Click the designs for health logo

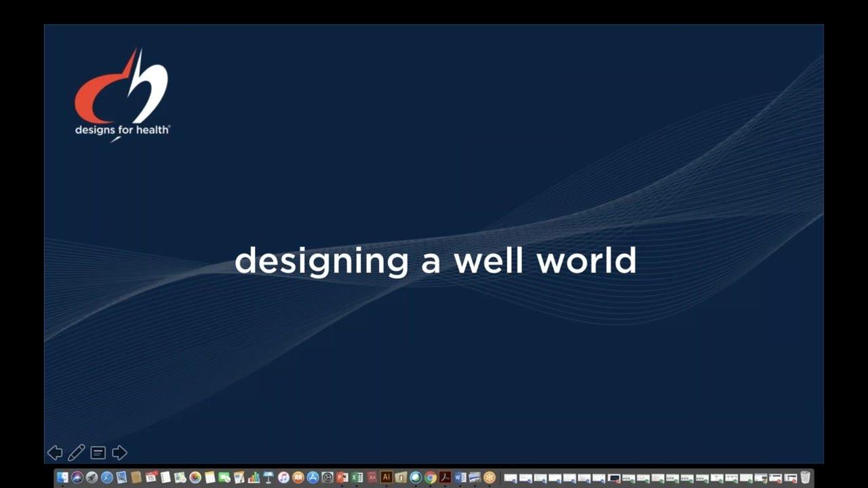122,94
